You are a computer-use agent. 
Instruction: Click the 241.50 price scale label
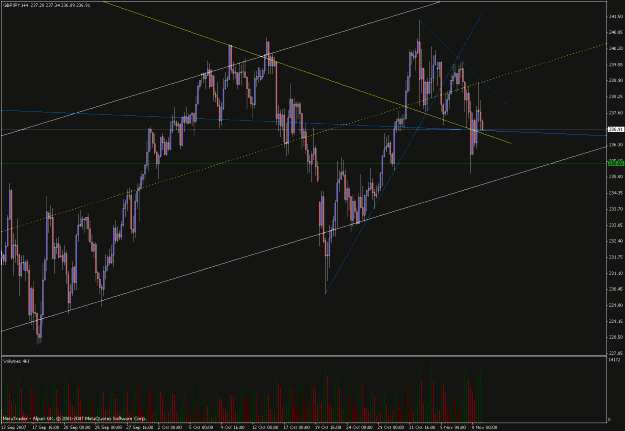click(x=616, y=16)
